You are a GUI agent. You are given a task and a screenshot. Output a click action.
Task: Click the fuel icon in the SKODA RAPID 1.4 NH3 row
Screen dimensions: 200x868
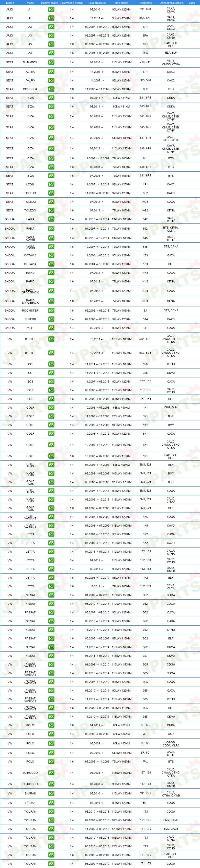tap(51, 272)
